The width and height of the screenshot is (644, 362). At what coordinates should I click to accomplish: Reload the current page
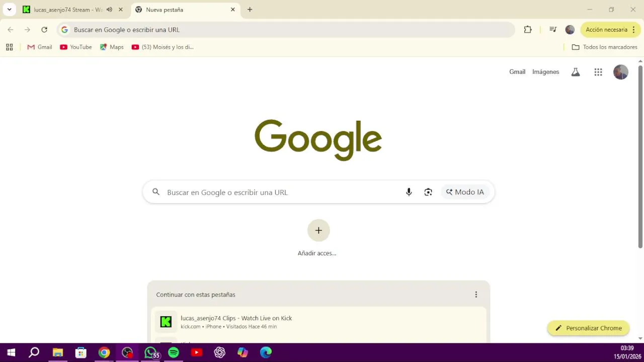click(x=44, y=30)
